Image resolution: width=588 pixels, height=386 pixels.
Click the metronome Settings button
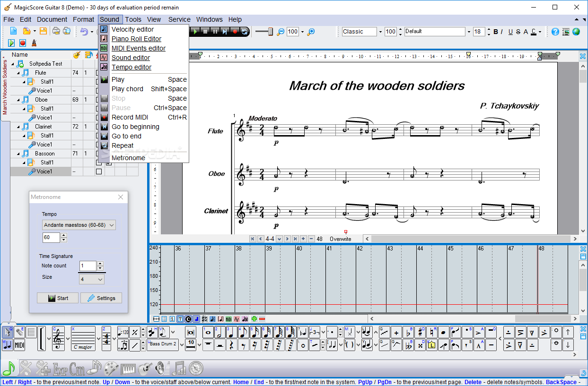pos(101,298)
